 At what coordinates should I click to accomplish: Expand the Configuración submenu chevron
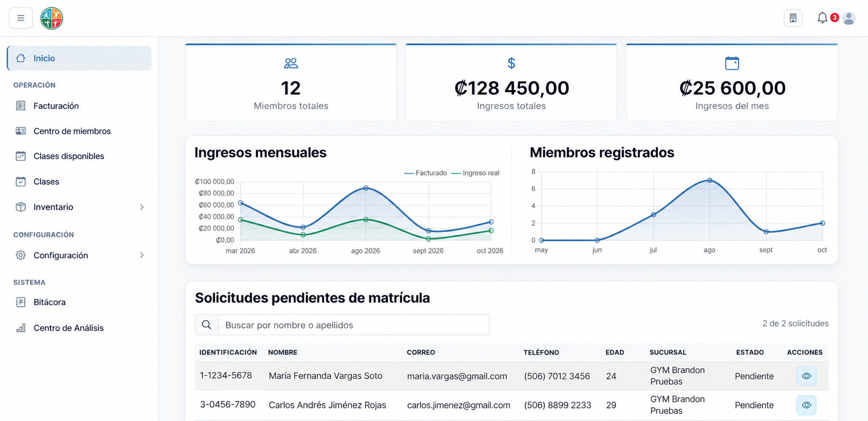142,255
